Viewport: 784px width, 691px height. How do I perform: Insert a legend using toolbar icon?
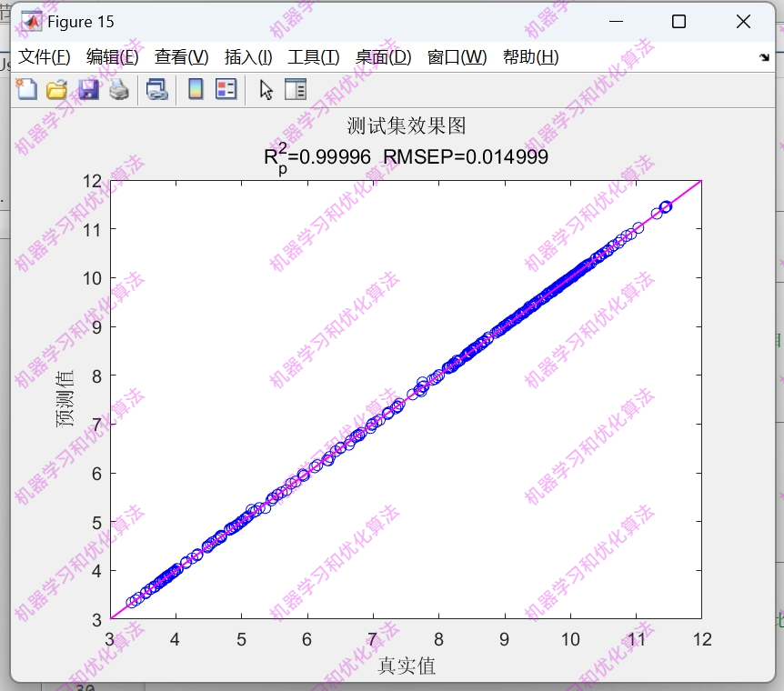(226, 90)
